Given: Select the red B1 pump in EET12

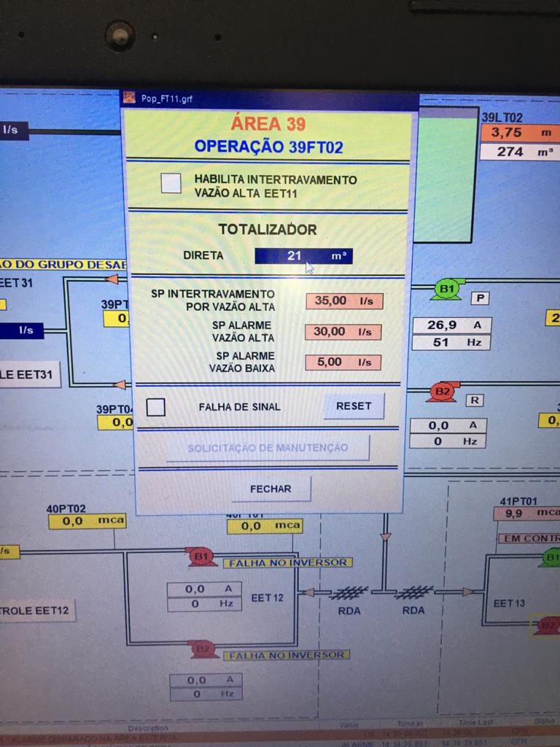Looking at the screenshot, I should pyautogui.click(x=201, y=557).
